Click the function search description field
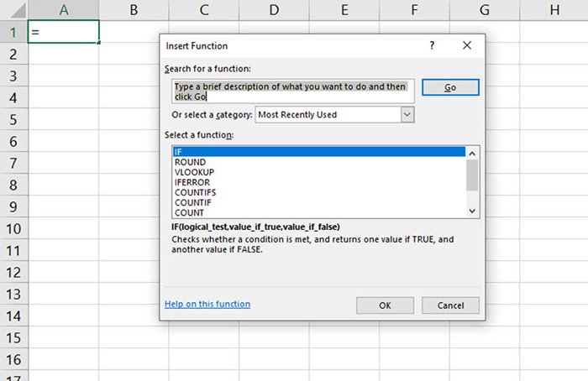Viewport: 588px width, 381px height. 290,91
